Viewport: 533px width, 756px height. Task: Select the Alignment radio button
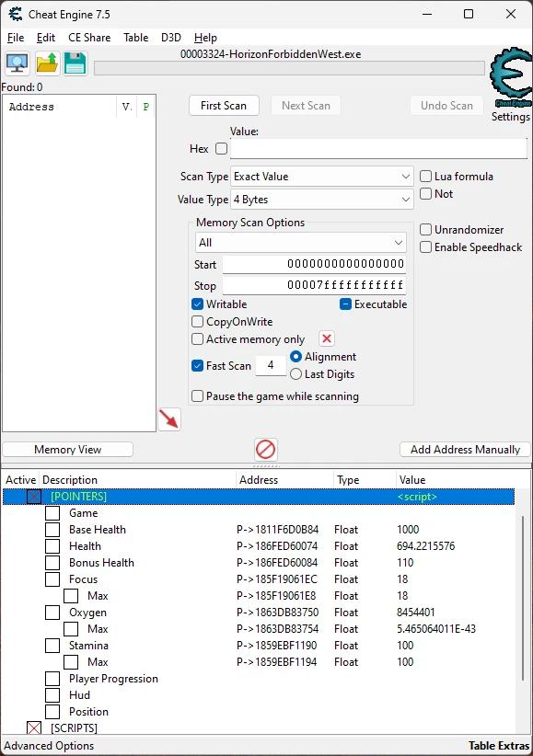click(x=295, y=357)
